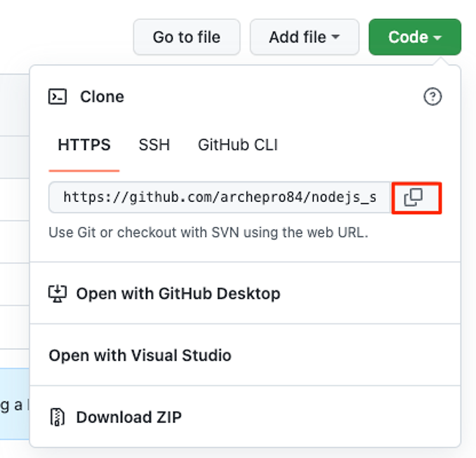Screen dimensions: 476x458
Task: Click the caret arrow on Add file
Action: click(x=335, y=37)
